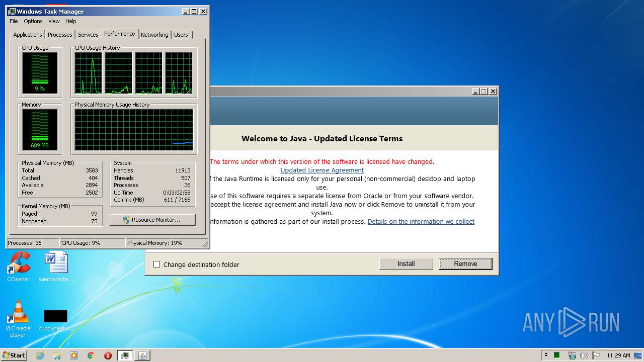Maximize the Task Manager window
The height and width of the screenshot is (362, 644).
point(194,11)
